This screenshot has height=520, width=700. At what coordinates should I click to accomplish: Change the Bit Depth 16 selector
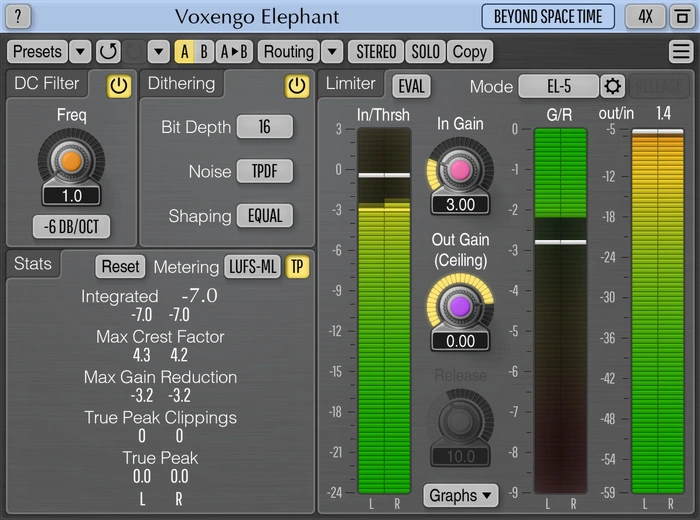click(265, 127)
